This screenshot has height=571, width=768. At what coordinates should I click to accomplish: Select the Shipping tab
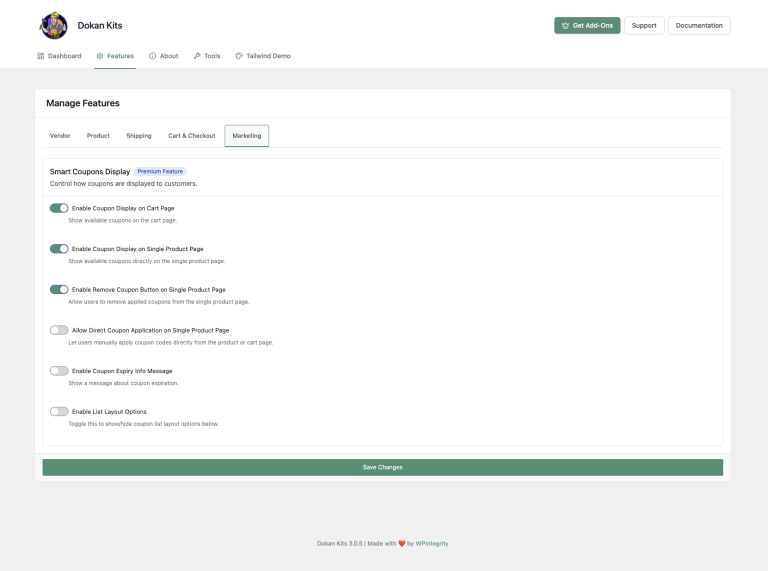coord(139,136)
